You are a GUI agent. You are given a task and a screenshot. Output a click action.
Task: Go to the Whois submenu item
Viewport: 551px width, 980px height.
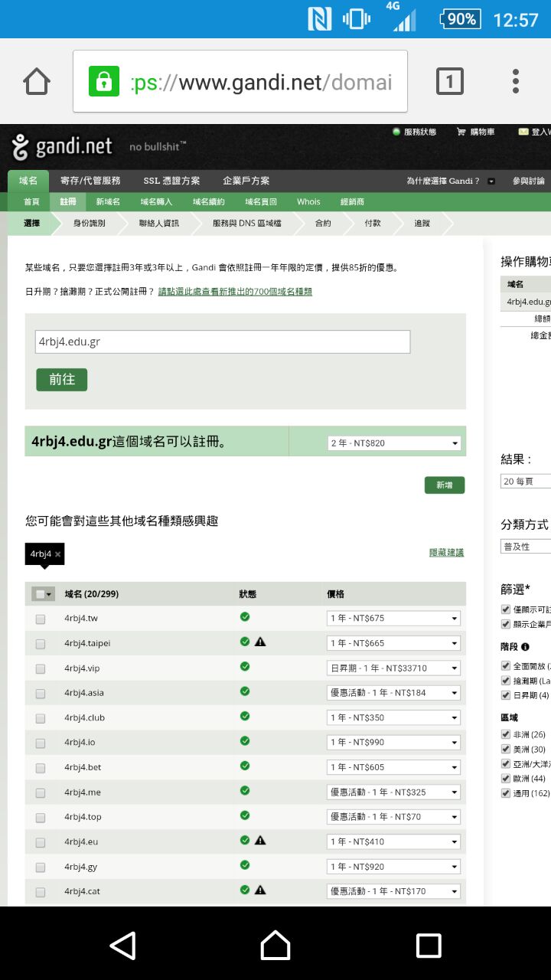pos(308,201)
